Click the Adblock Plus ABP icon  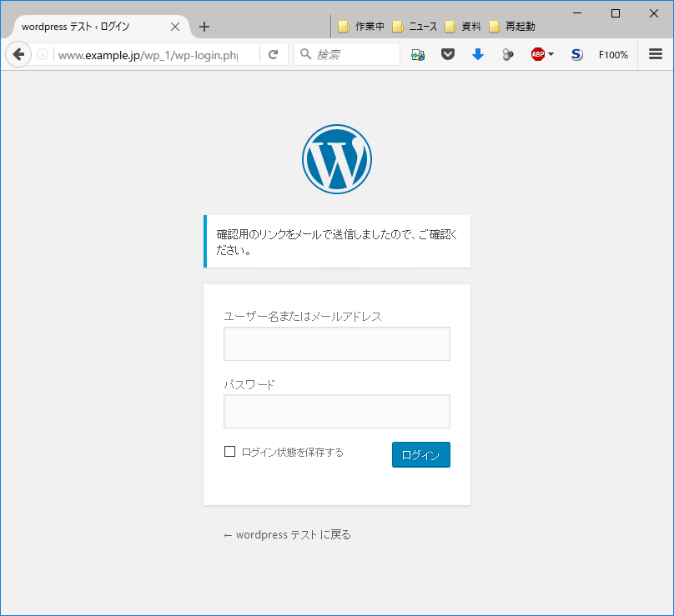point(538,55)
